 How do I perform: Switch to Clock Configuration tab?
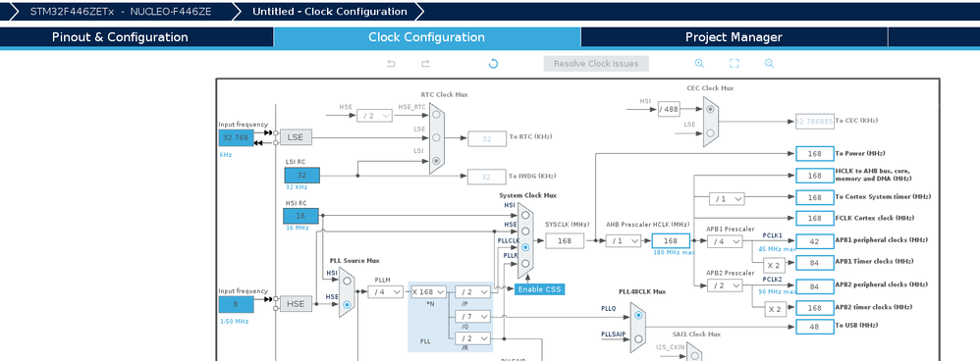427,37
